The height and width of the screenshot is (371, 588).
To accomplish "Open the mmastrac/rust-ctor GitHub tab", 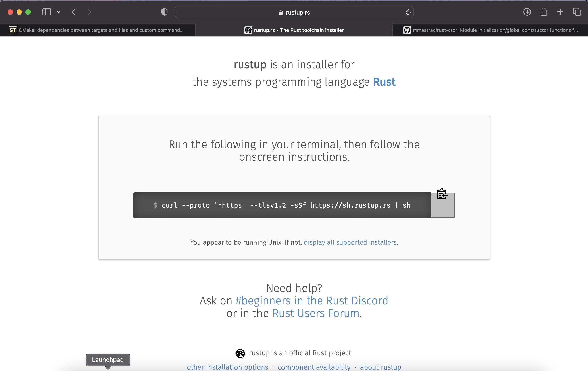I will (x=490, y=30).
